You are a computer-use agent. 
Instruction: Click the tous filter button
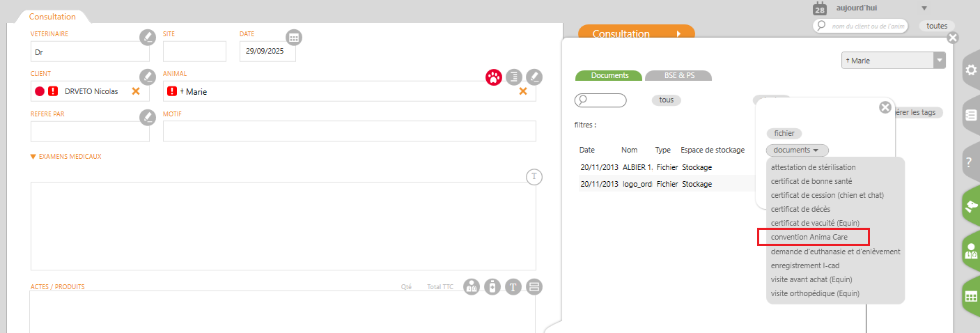pyautogui.click(x=666, y=100)
